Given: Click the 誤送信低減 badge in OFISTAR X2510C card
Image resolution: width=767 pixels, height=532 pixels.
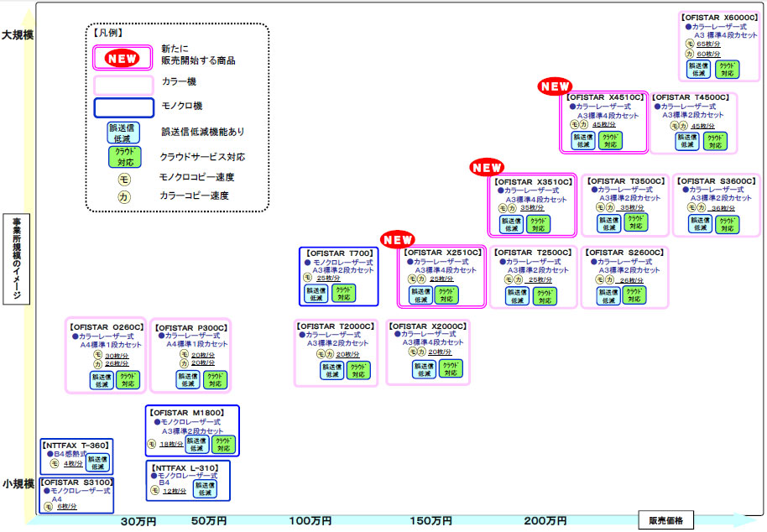Looking at the screenshot, I should 420,295.
